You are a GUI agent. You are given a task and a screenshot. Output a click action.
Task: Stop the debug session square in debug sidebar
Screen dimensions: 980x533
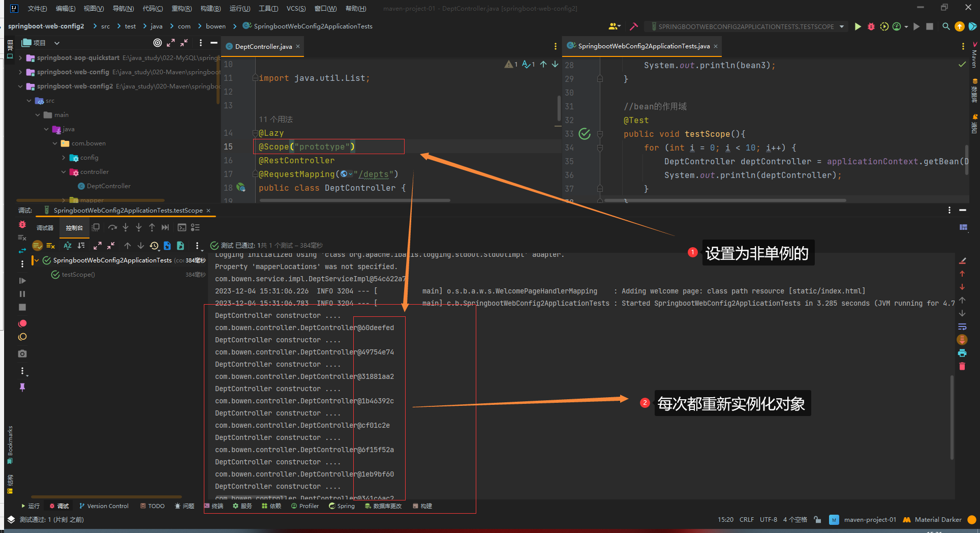22,307
